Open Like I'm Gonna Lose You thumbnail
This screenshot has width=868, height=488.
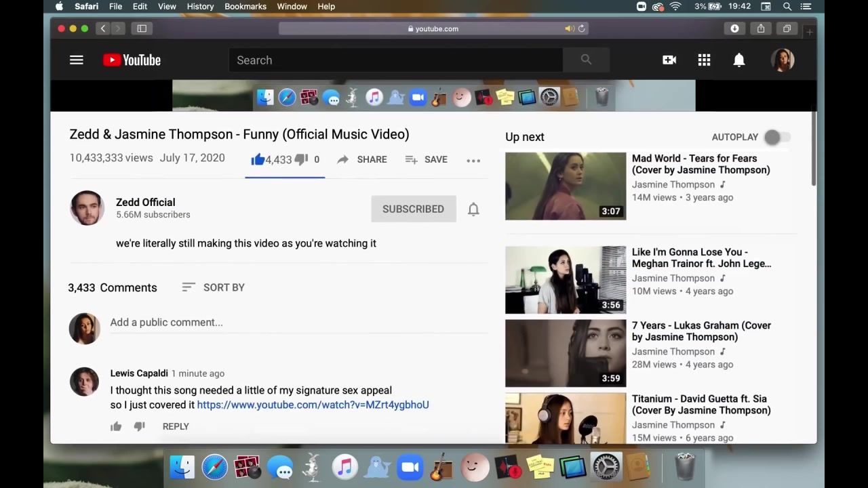pos(566,280)
